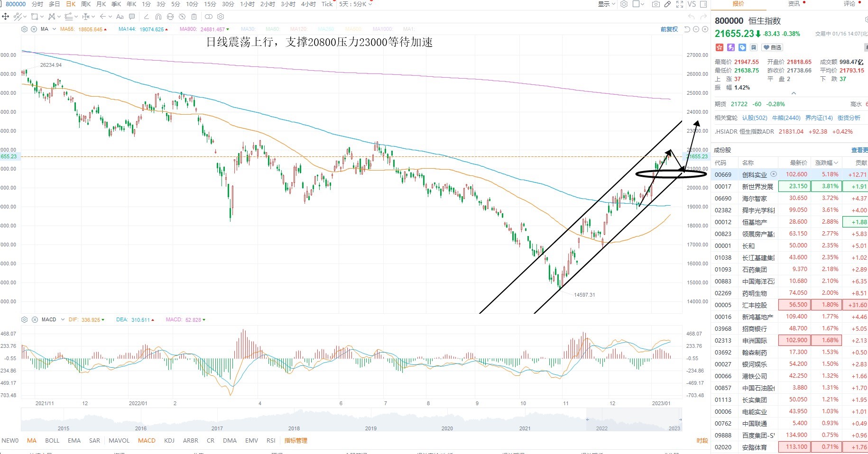Redo last drawing action
This screenshot has height=454, width=868.
tap(703, 17)
